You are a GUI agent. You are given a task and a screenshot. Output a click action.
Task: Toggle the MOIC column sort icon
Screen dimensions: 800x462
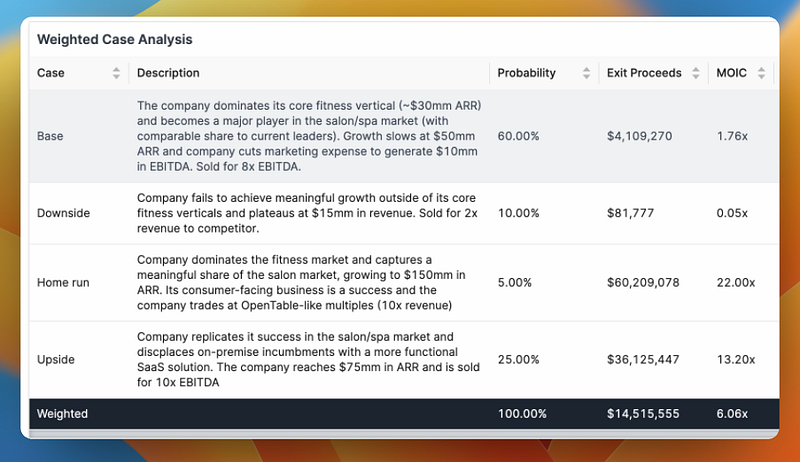(762, 73)
